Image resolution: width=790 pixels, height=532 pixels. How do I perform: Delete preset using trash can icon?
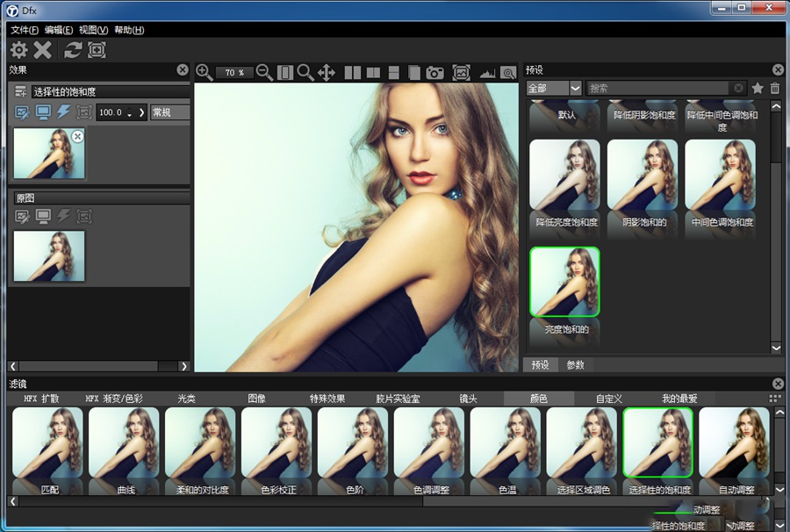click(x=775, y=88)
